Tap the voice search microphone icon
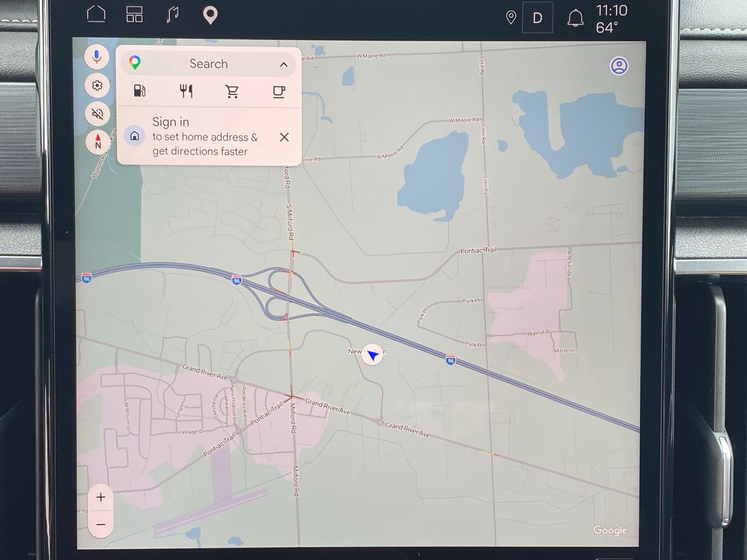This screenshot has height=560, width=747. 97,57
